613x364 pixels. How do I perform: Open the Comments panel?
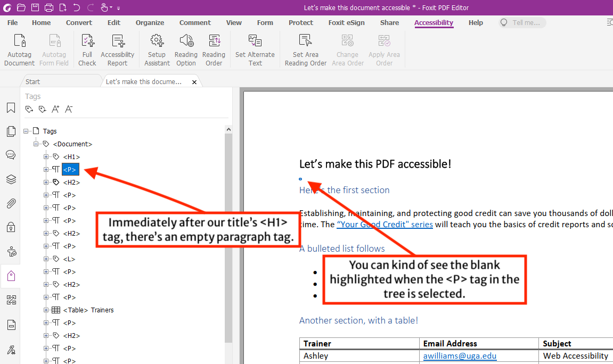(11, 154)
